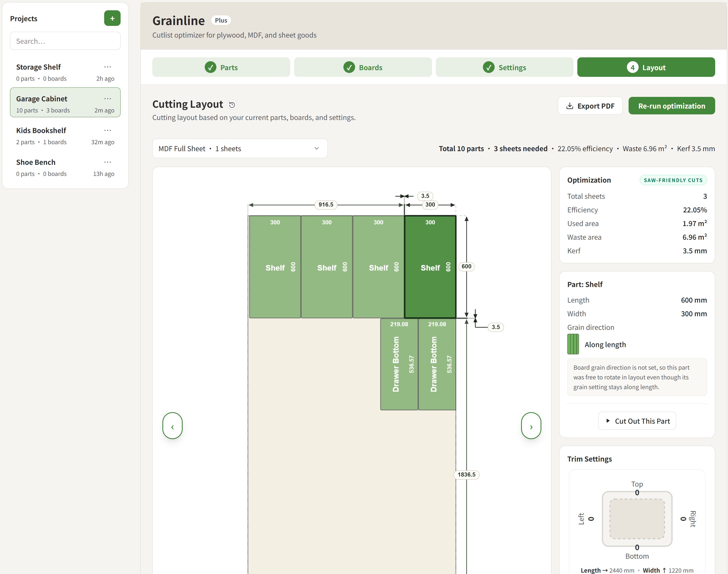728x574 pixels.
Task: Click the project Search input field
Action: click(65, 41)
